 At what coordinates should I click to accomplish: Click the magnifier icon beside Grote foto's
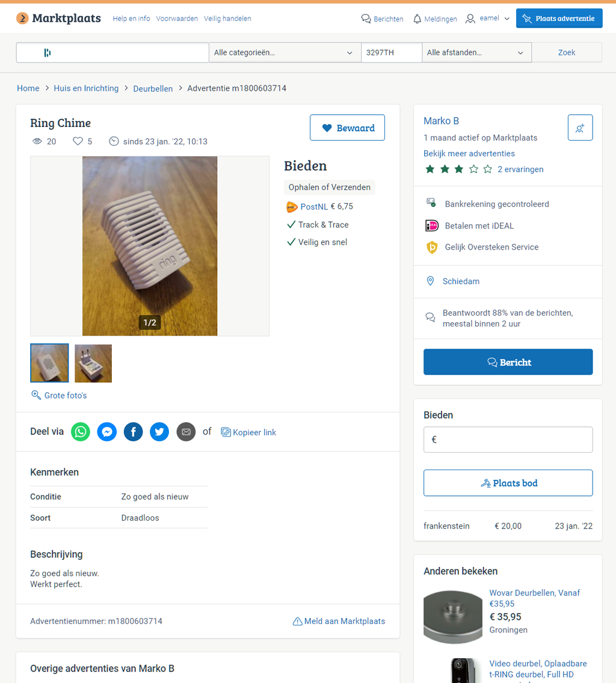(36, 395)
